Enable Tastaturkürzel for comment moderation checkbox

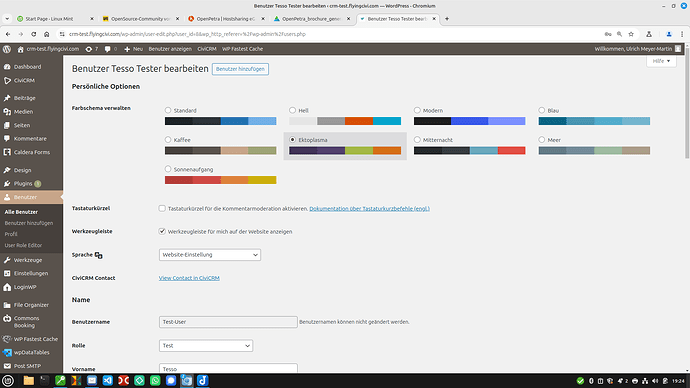click(x=162, y=209)
